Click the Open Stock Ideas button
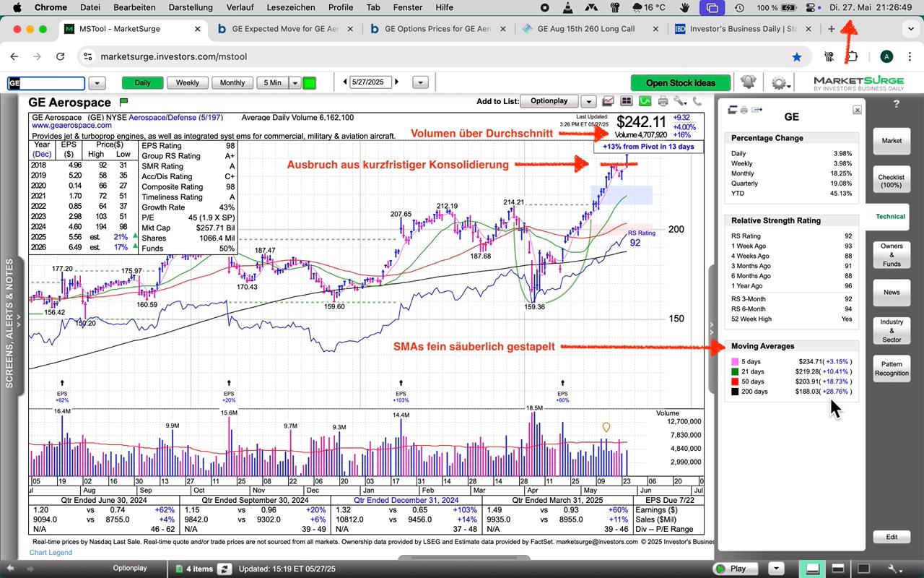Image resolution: width=924 pixels, height=578 pixels. (680, 83)
